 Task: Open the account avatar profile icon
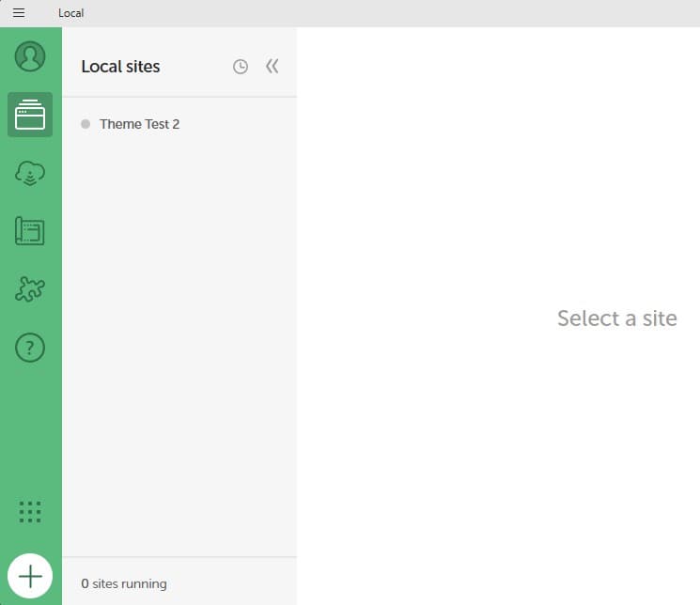point(30,56)
